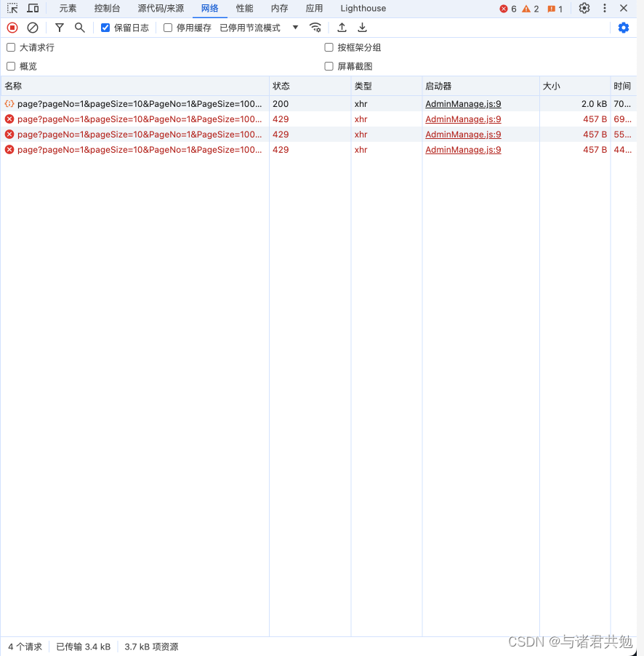Viewport: 644px width, 656px height.
Task: Check the 保留日志 checkbox
Action: (105, 27)
